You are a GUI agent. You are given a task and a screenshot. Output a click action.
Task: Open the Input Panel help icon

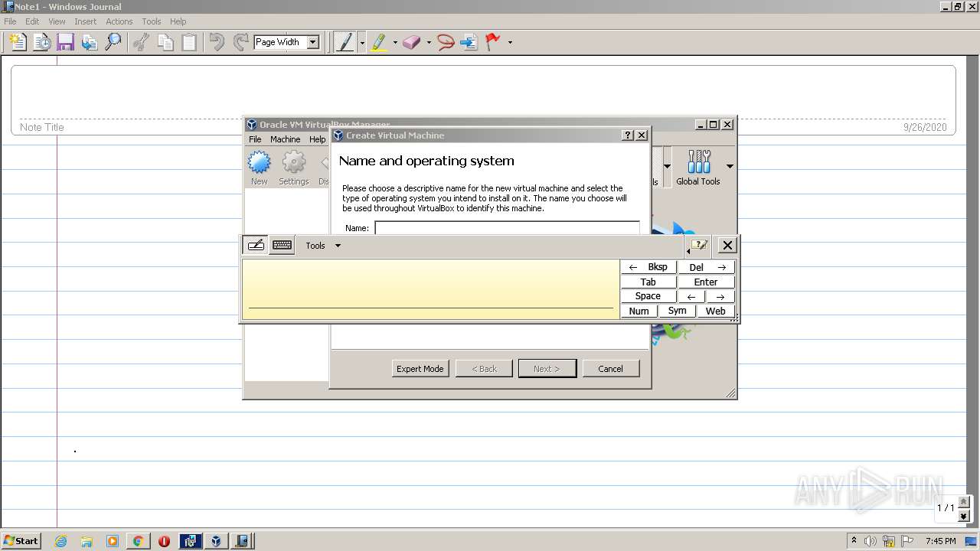[698, 245]
